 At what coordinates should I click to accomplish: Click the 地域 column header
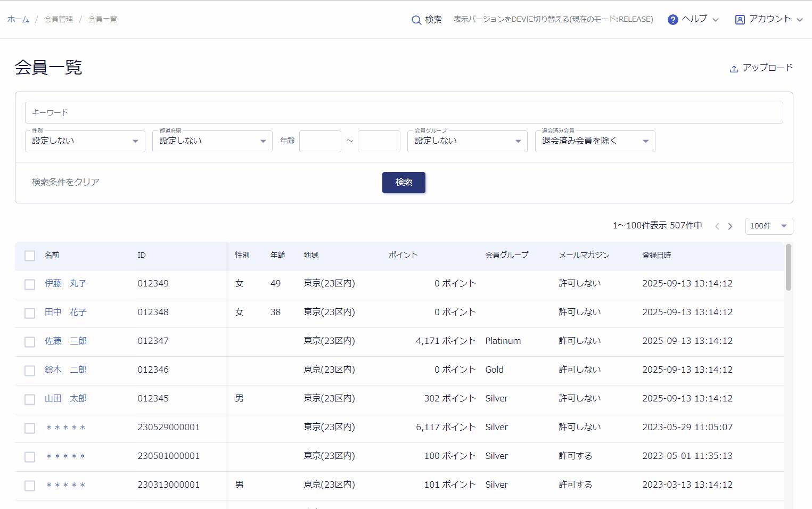pos(311,255)
